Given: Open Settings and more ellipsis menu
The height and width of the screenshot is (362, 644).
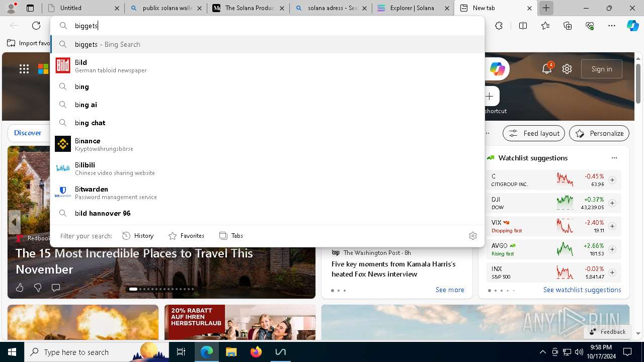Looking at the screenshot, I should (x=612, y=26).
